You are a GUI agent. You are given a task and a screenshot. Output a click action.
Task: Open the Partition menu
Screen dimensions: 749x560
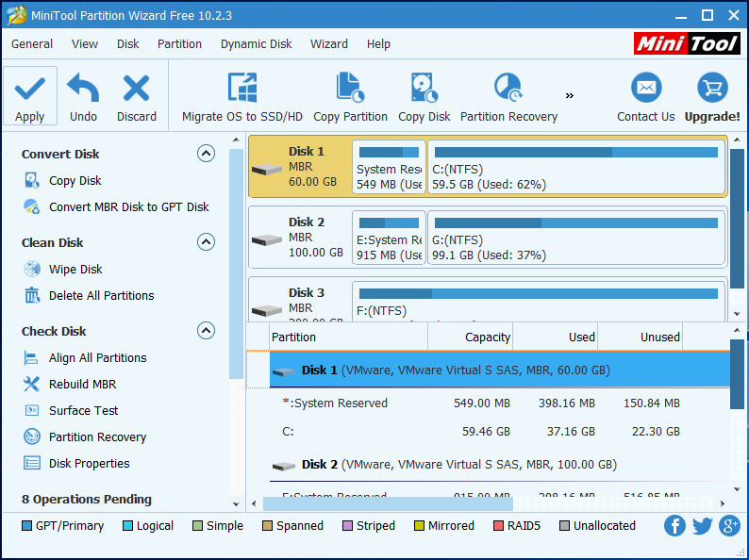tap(179, 44)
